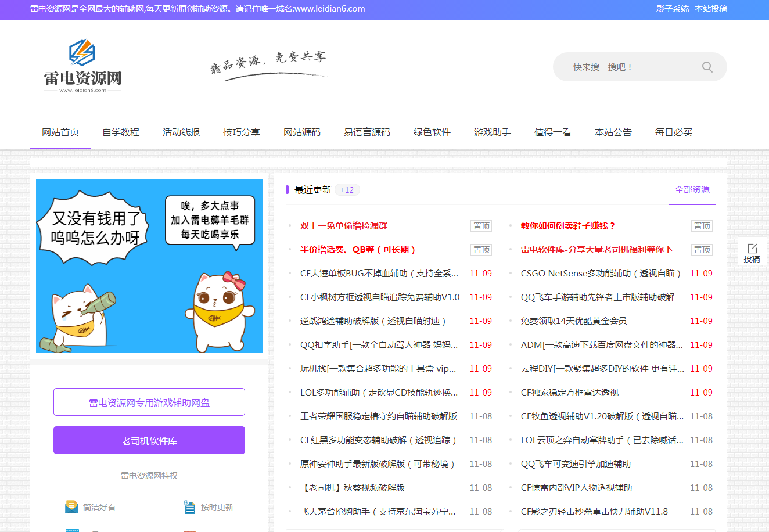Click the 投稿 edit icon on right sidebar
769x532 pixels.
pyautogui.click(x=752, y=249)
